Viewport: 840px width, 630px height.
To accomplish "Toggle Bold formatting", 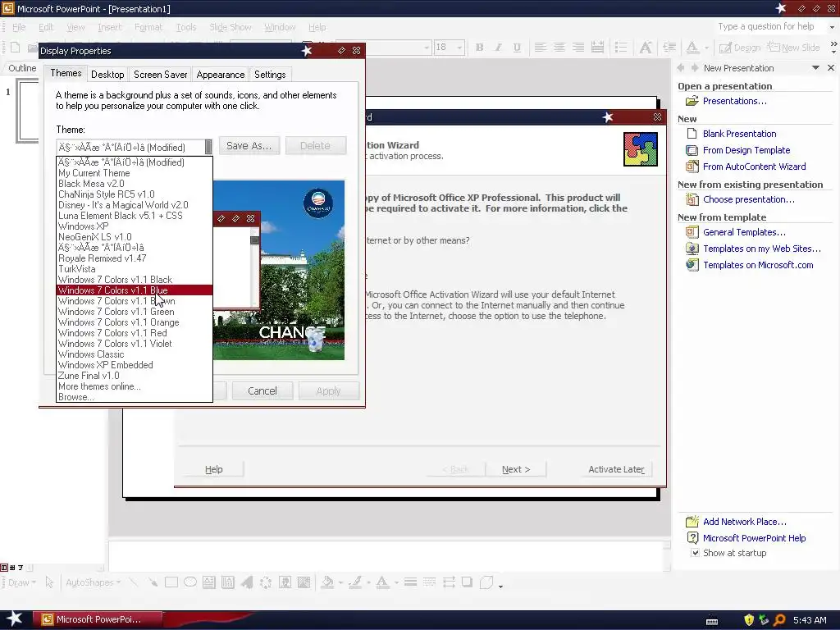I will point(479,47).
